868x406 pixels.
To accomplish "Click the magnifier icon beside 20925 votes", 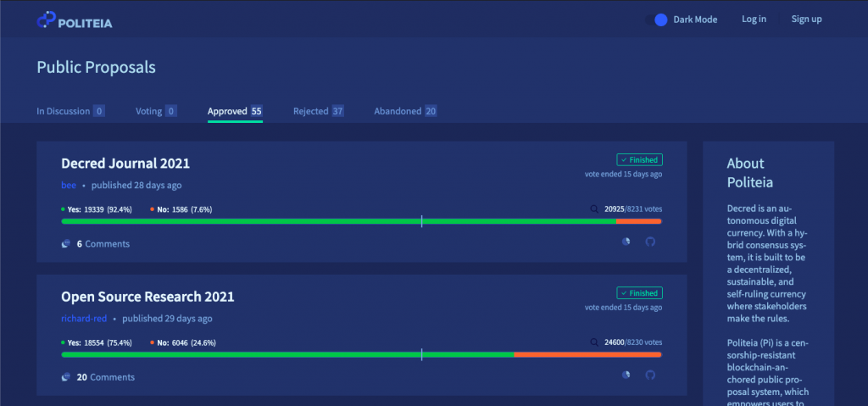I will [x=594, y=209].
